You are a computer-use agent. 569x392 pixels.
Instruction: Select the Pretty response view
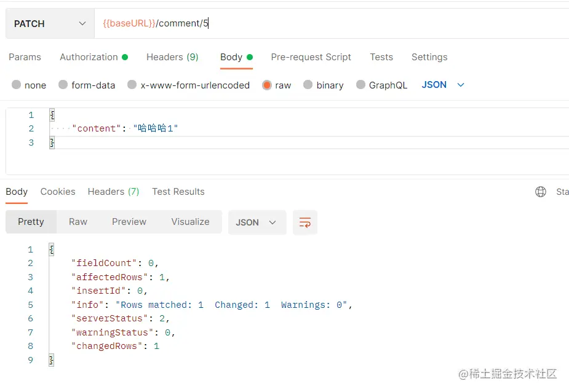[31, 222]
